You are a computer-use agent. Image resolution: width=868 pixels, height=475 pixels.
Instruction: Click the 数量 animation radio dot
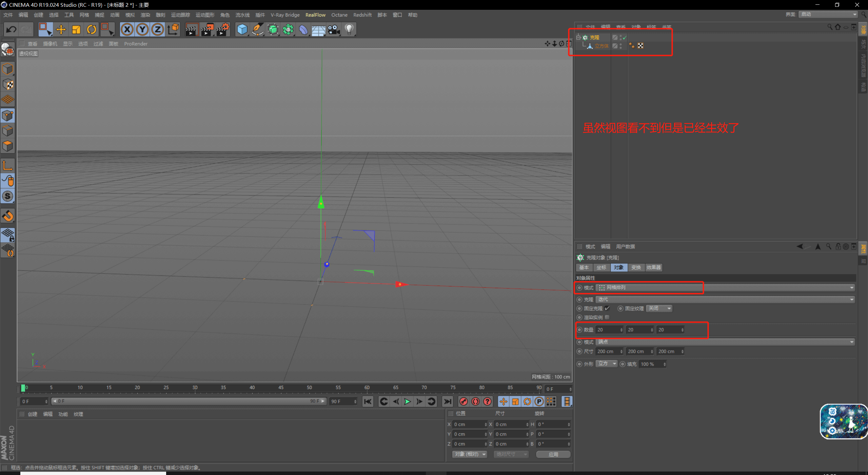(x=579, y=330)
